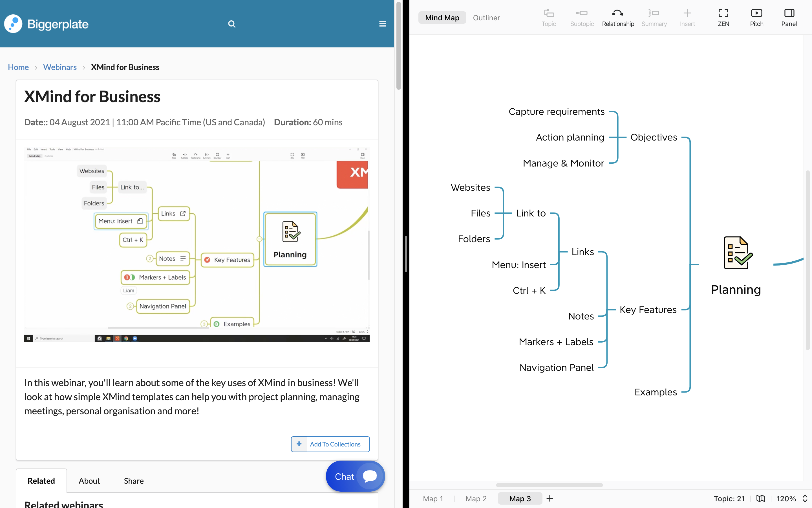Click the horizontal scrollbar under mind map
The image size is (812, 508).
tap(549, 485)
